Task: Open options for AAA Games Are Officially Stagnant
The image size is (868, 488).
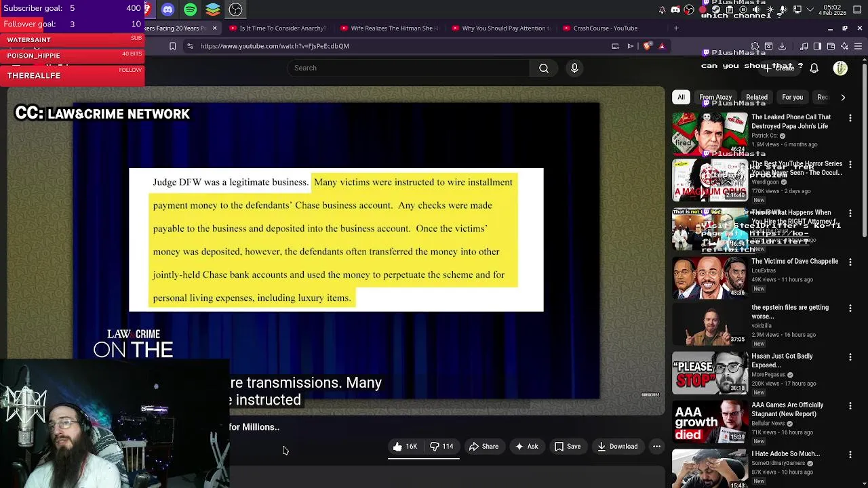Action: click(x=850, y=406)
